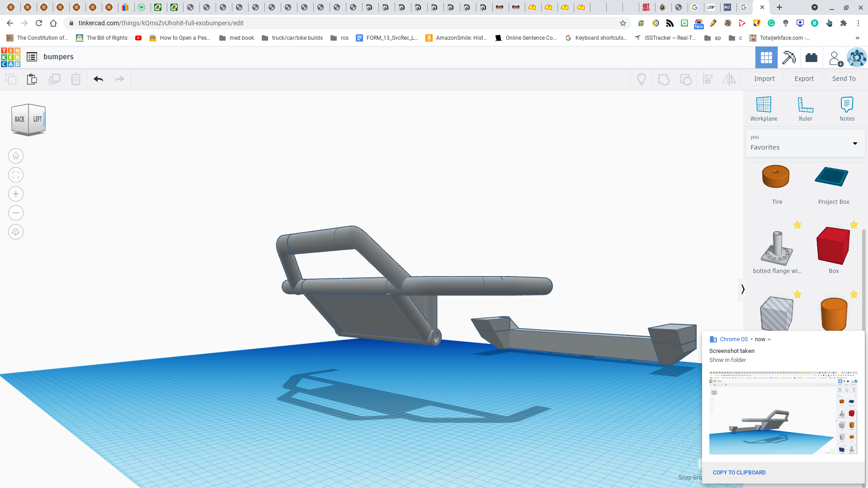Undo the last action
868x488 pixels.
(98, 79)
